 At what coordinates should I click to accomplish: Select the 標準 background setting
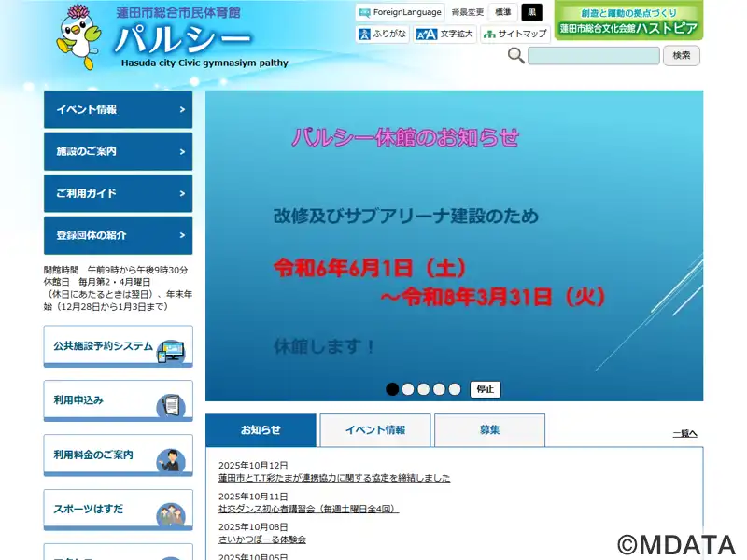click(502, 12)
